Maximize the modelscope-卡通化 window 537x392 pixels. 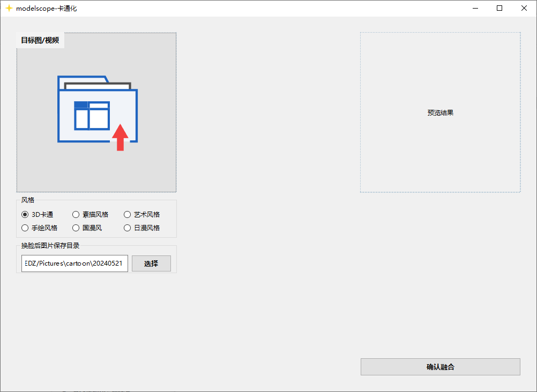(x=499, y=8)
